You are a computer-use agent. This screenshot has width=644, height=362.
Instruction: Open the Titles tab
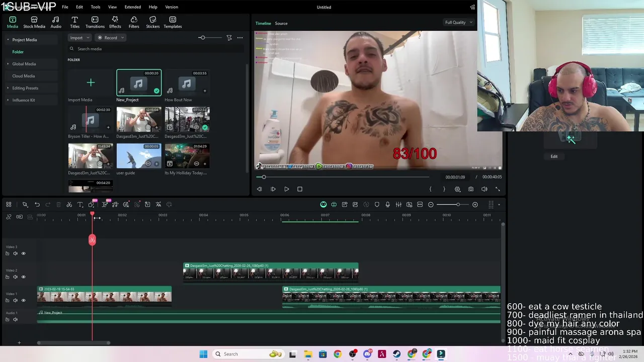pos(74,22)
